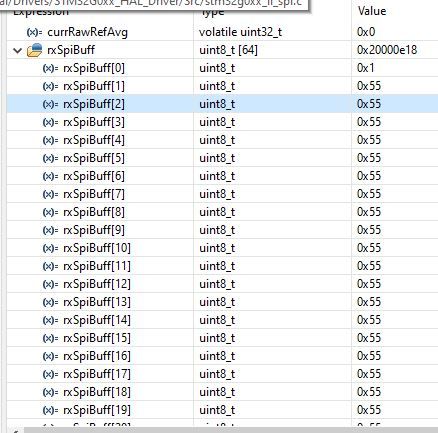The width and height of the screenshot is (438, 433).
Task: Click type uint8_t [64] cell
Action: pyautogui.click(x=228, y=50)
